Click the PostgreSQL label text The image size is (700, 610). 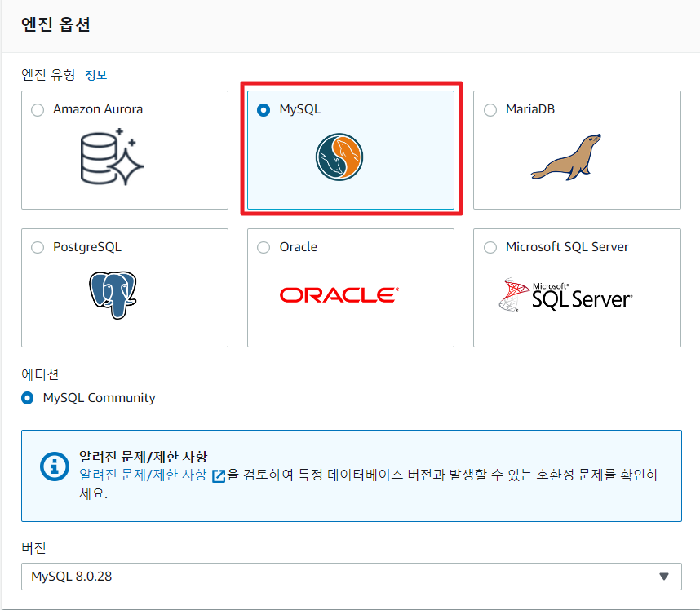click(87, 247)
